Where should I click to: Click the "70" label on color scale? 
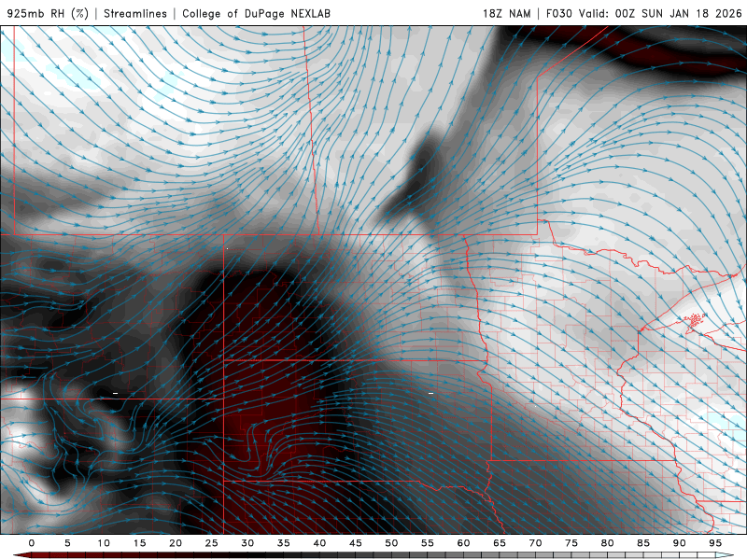535,543
